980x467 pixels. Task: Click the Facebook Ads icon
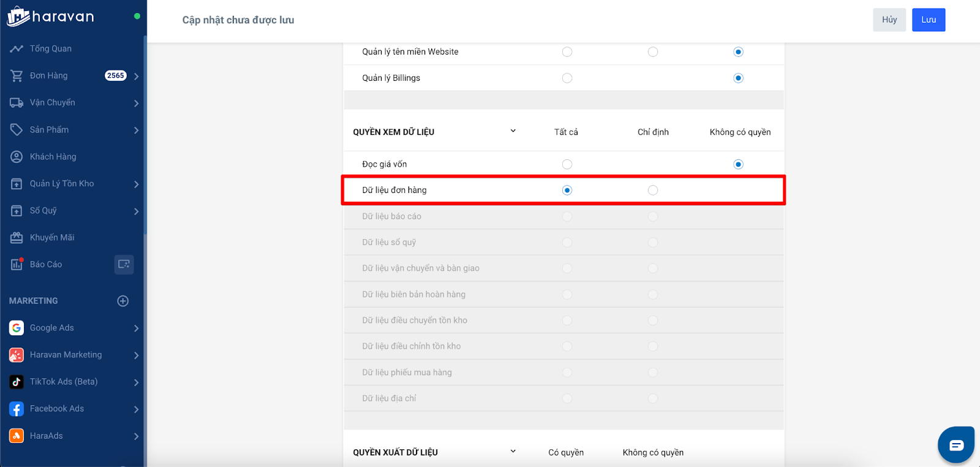[x=17, y=409]
